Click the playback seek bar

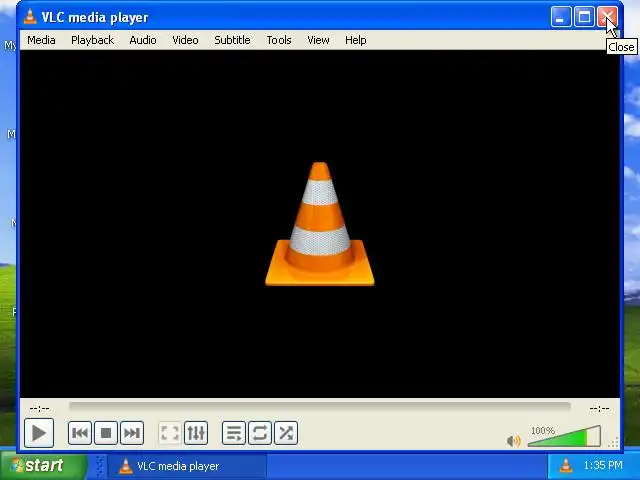[320, 407]
